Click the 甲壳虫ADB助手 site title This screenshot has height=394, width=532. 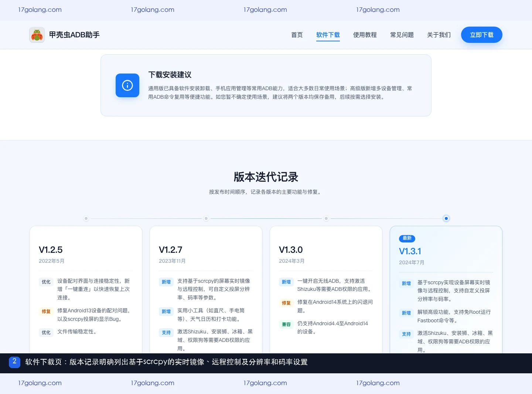pyautogui.click(x=74, y=35)
